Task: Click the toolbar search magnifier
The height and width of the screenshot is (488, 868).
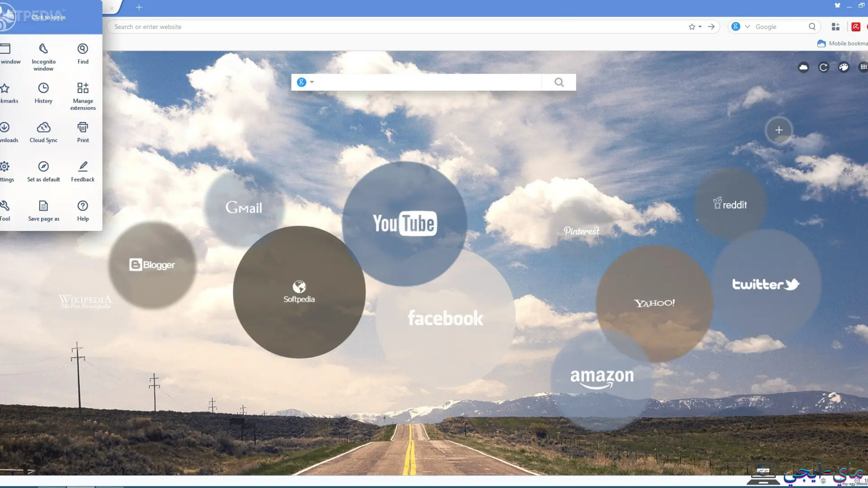Action: pyautogui.click(x=812, y=27)
